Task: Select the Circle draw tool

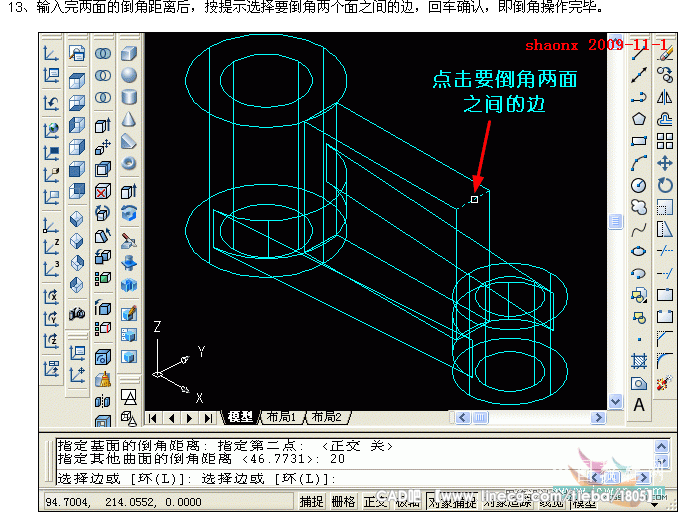Action: [x=639, y=185]
